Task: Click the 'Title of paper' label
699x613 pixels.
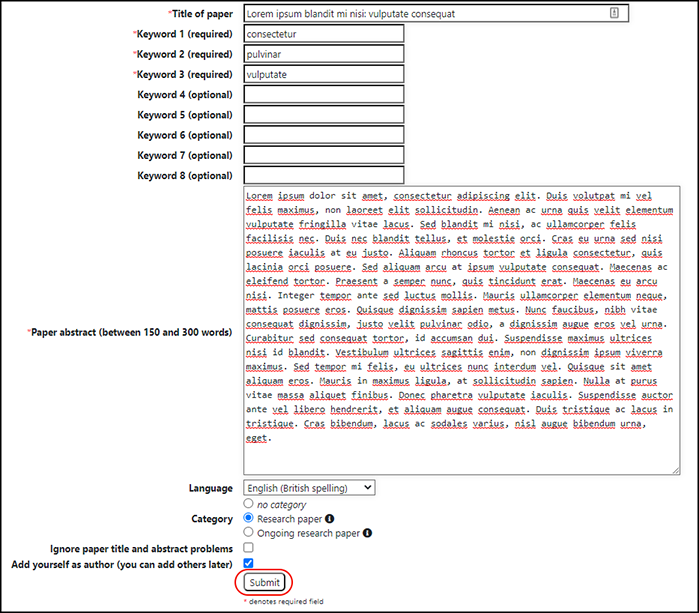Action: pyautogui.click(x=202, y=14)
